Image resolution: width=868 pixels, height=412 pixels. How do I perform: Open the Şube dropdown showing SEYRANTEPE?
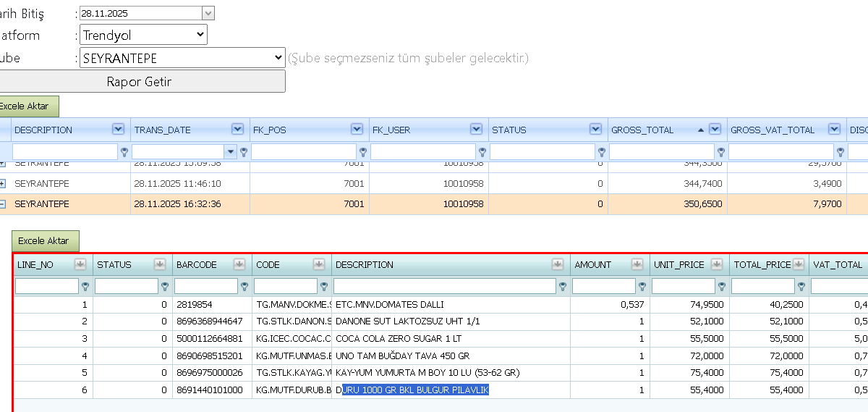(x=182, y=58)
